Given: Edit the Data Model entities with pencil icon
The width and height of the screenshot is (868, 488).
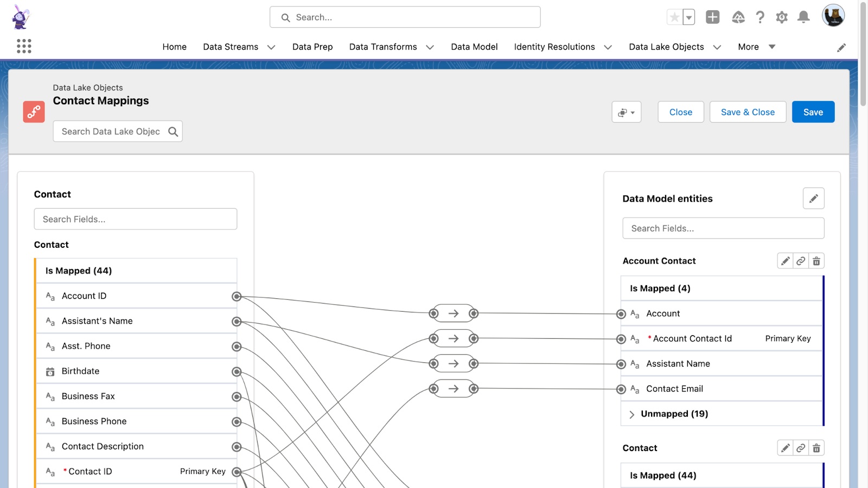Looking at the screenshot, I should (813, 198).
